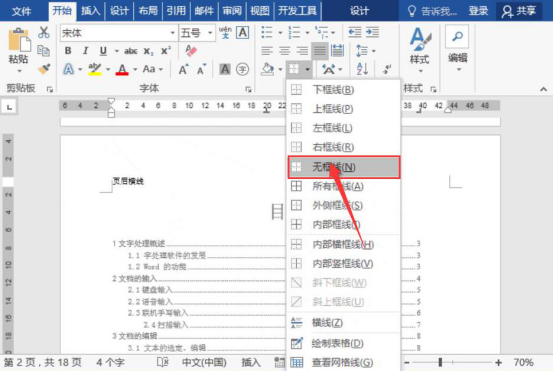Click the enclosed character icon

pos(242,69)
